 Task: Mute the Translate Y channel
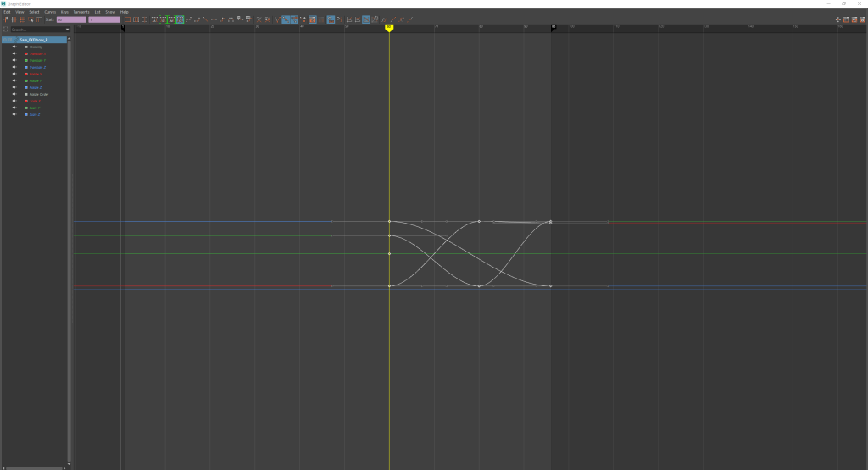[14, 60]
